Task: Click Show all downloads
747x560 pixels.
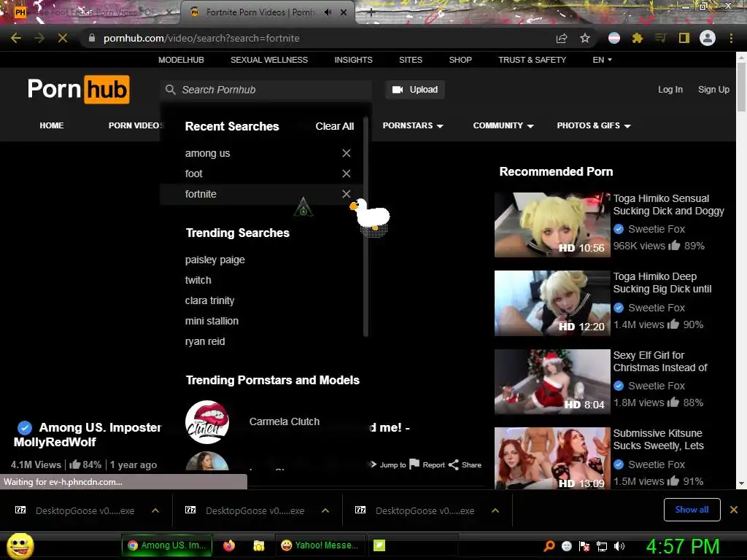Action: [692, 510]
